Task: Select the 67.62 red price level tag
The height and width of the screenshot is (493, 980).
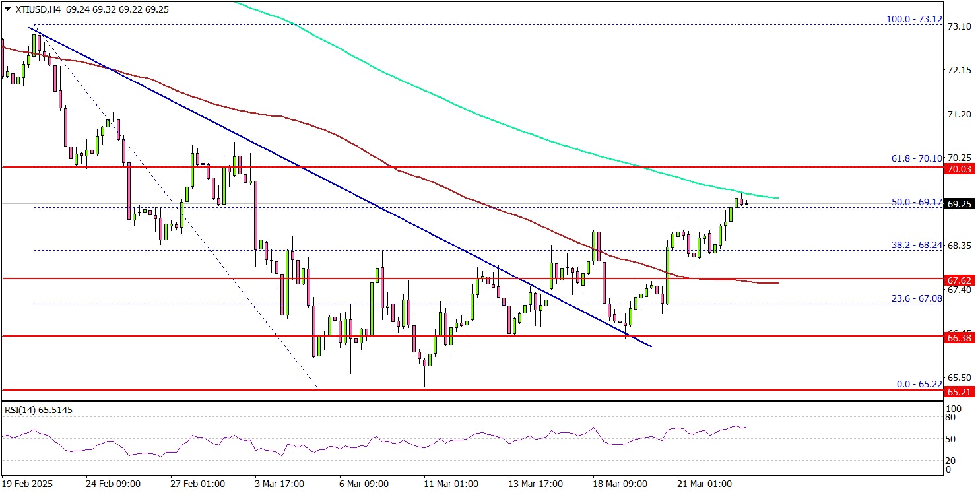Action: coord(960,280)
